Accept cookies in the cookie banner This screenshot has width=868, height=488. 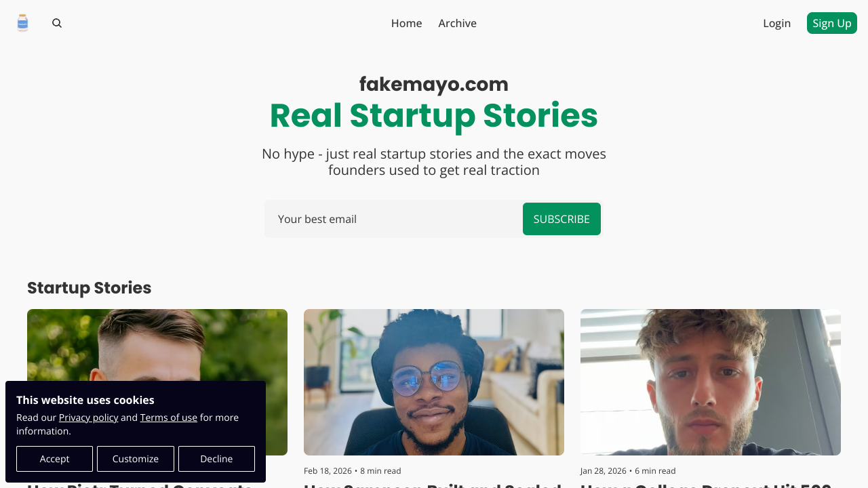tap(54, 459)
